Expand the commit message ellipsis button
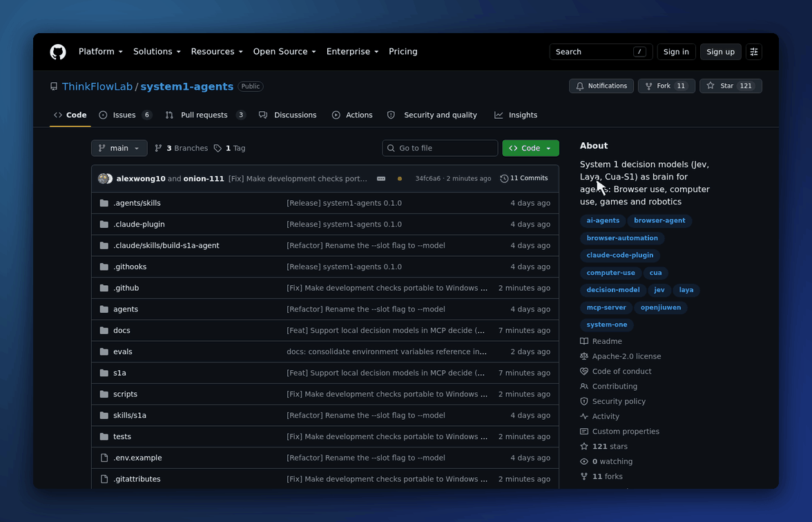Viewport: 812px width, 522px height. point(381,179)
